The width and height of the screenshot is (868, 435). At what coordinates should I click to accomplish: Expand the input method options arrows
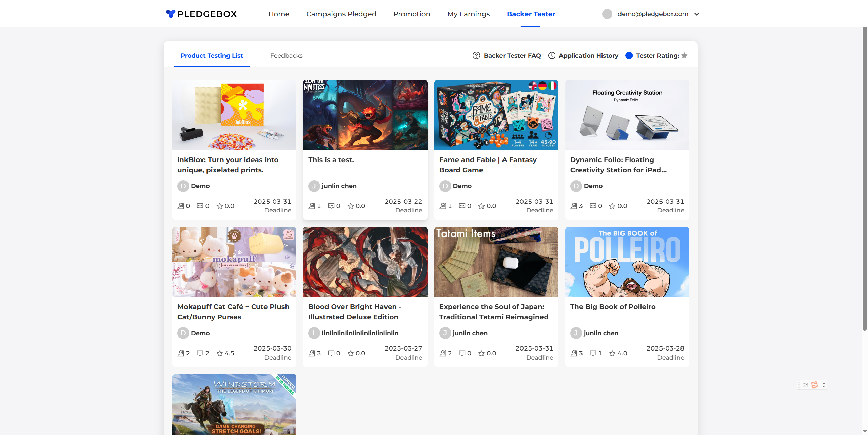[824, 385]
